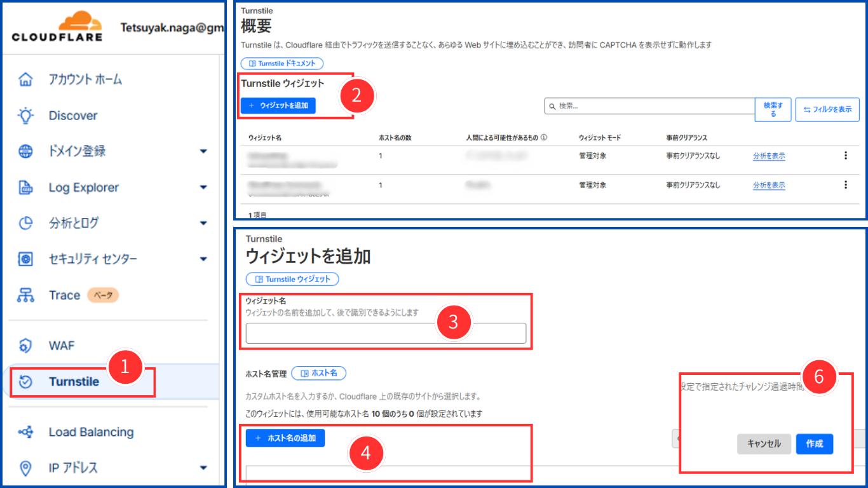Click the 作成 button to create the widget
This screenshot has height=488, width=868.
(814, 444)
